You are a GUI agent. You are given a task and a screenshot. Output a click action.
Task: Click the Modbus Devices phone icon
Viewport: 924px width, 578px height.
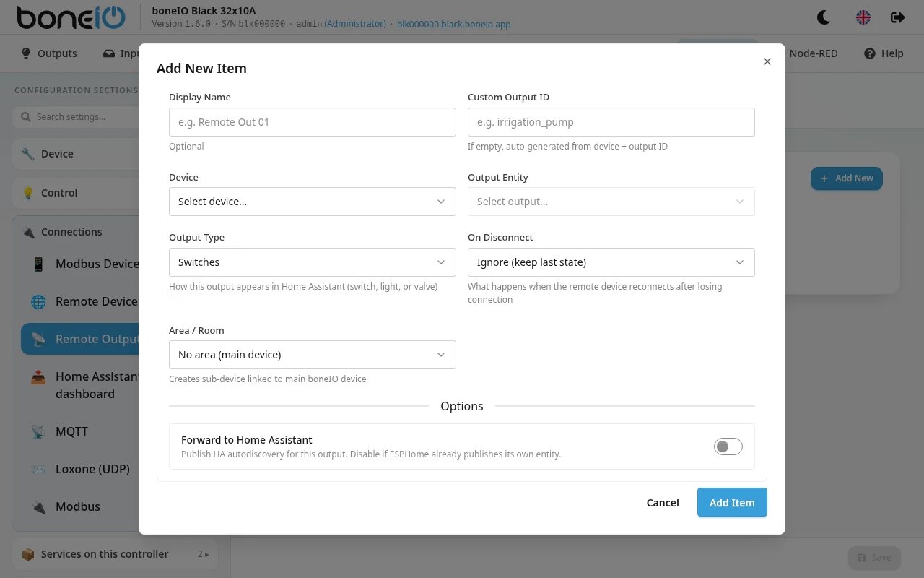[x=38, y=264]
